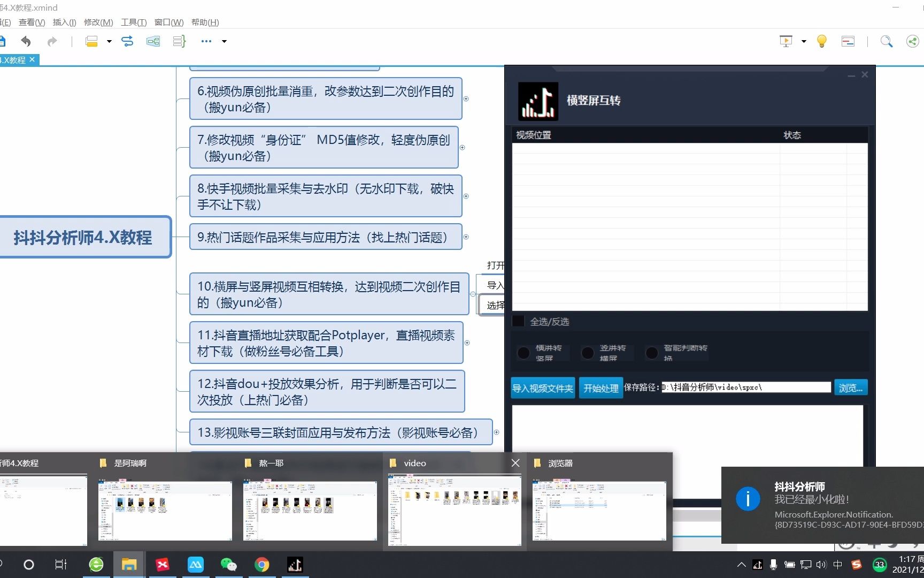Click the undo arrow in the XMind toolbar
Screen dimensions: 924x578
point(26,41)
